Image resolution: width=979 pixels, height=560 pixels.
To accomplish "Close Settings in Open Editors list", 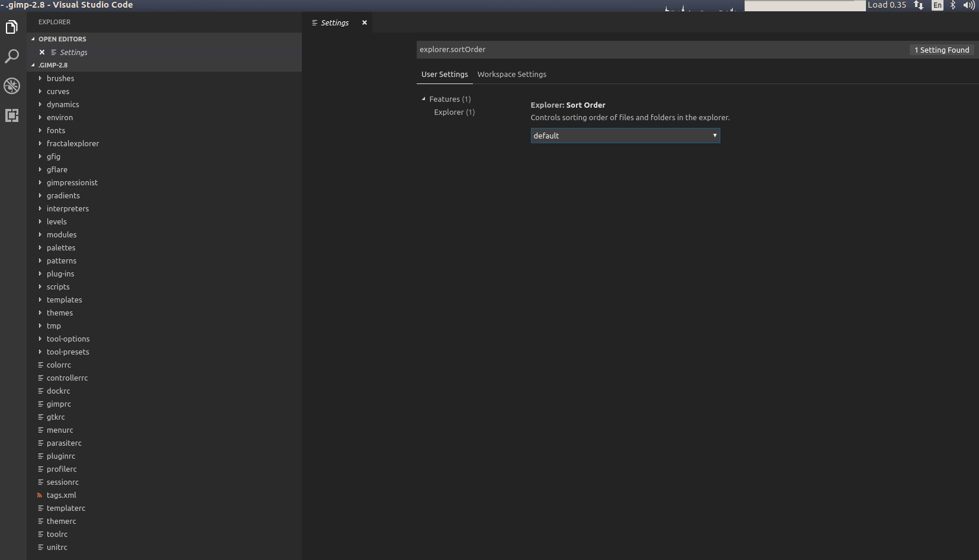I will (x=42, y=52).
